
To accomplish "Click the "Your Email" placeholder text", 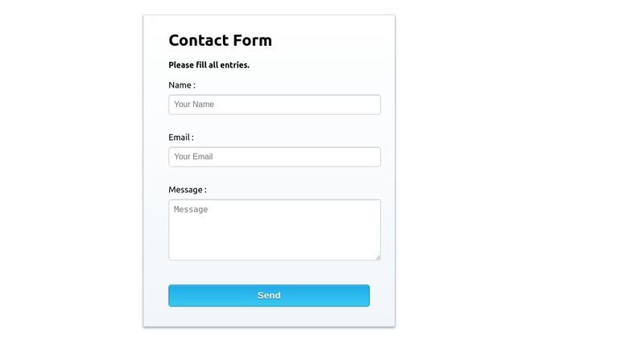I will click(x=194, y=157).
